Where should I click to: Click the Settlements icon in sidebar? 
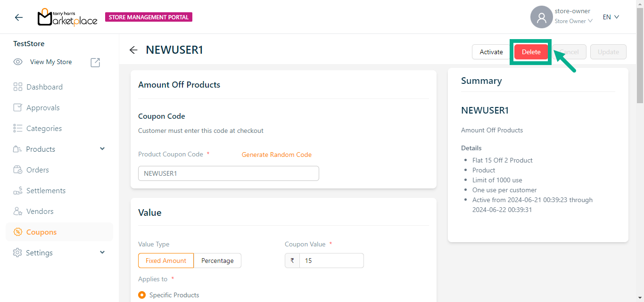point(18,190)
